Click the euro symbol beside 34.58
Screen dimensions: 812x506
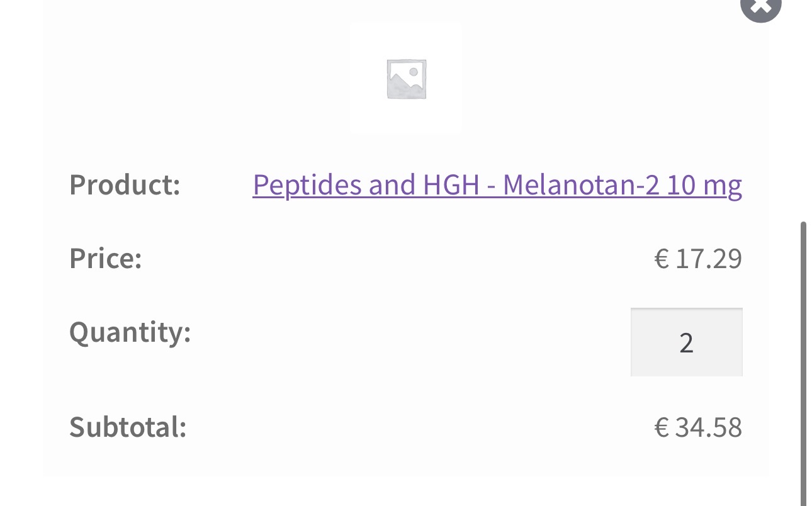click(x=661, y=427)
